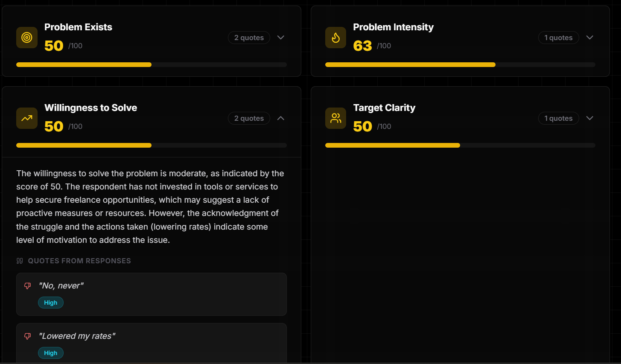Click the people icon beside Target Clarity
621x364 pixels.
tap(336, 118)
